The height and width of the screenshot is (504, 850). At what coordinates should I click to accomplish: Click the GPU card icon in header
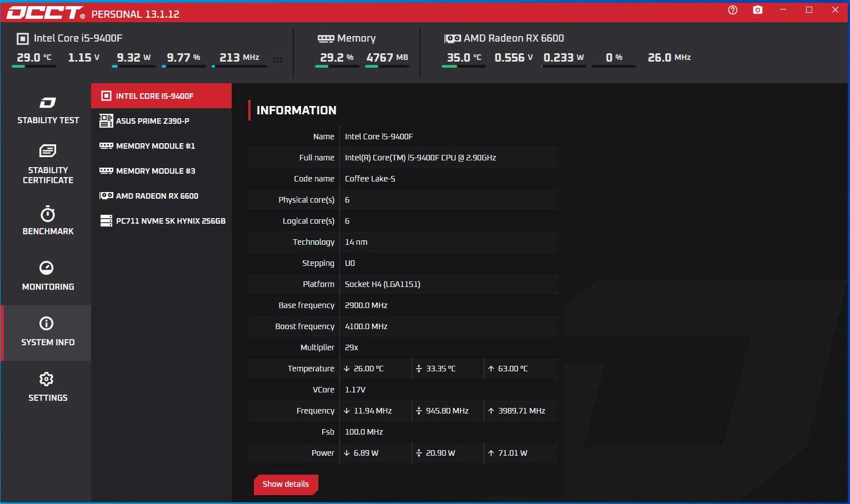pyautogui.click(x=453, y=38)
